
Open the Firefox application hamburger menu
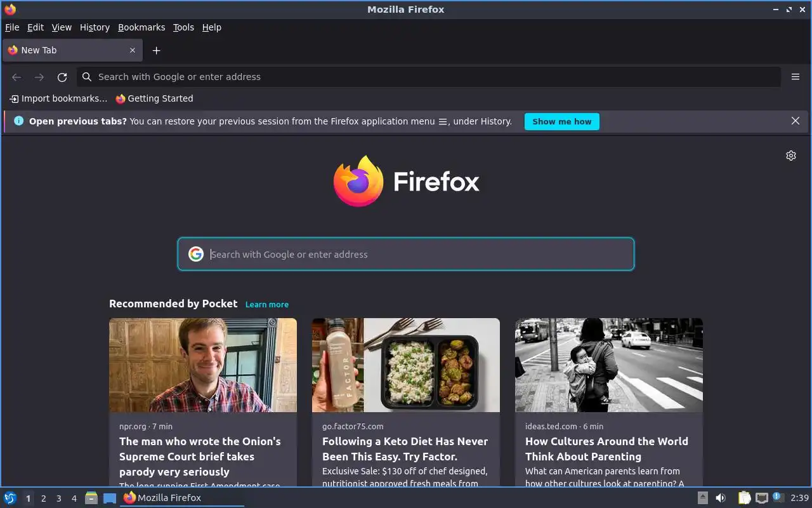tap(795, 77)
